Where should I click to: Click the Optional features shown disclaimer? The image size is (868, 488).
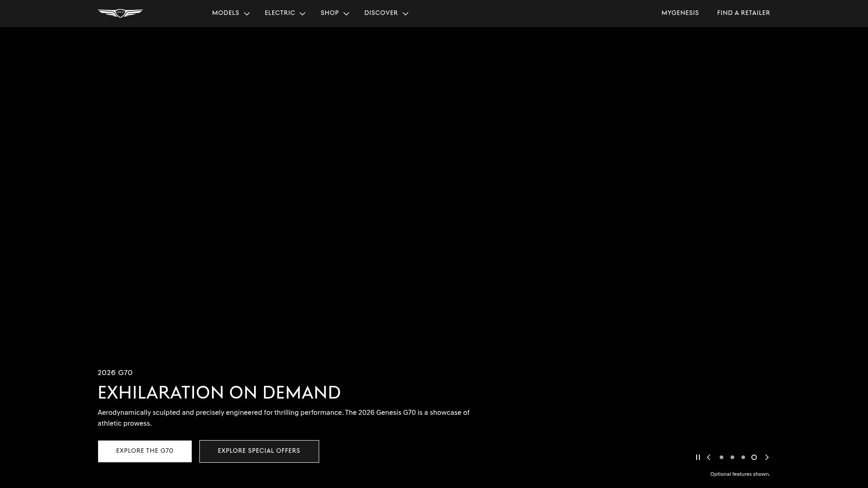[740, 474]
